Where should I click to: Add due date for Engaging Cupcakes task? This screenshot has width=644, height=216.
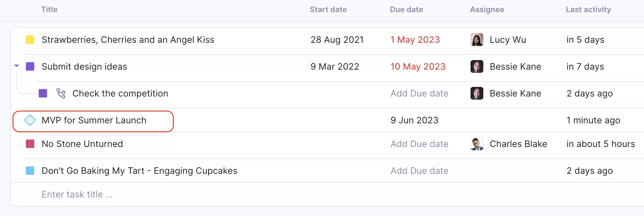point(419,171)
